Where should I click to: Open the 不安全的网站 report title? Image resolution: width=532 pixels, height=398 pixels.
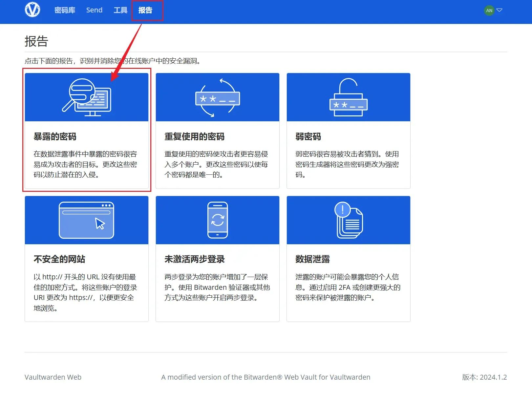(x=59, y=259)
